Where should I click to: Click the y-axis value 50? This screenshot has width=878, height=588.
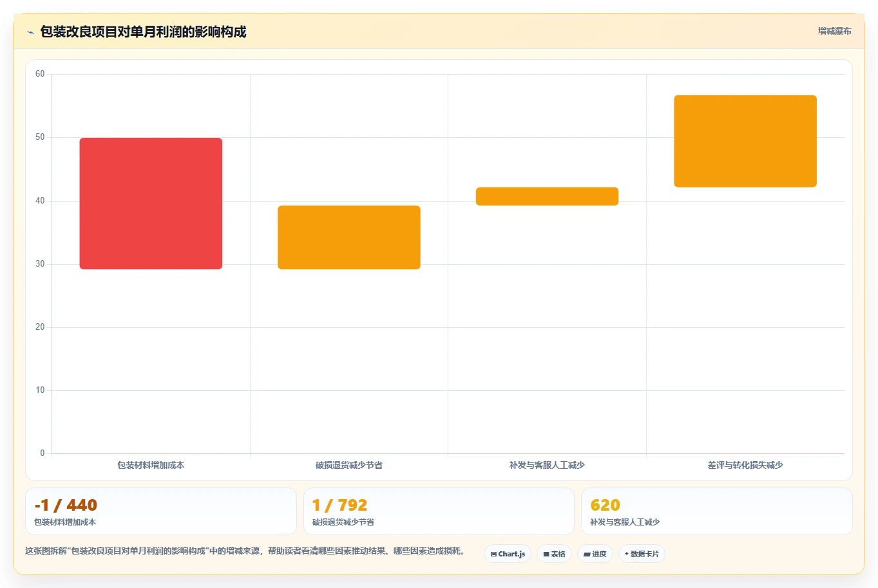40,137
